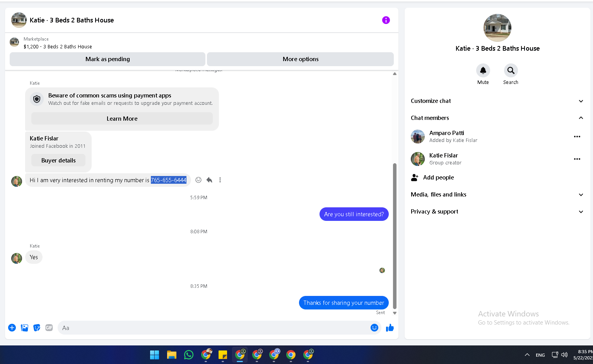Image resolution: width=593 pixels, height=364 pixels.
Task: Open the system volume control
Action: (x=564, y=355)
